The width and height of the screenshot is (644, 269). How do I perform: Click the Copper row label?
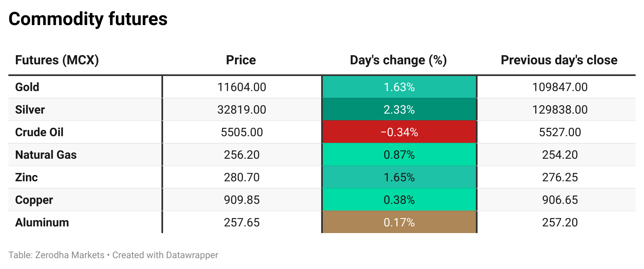click(x=34, y=200)
